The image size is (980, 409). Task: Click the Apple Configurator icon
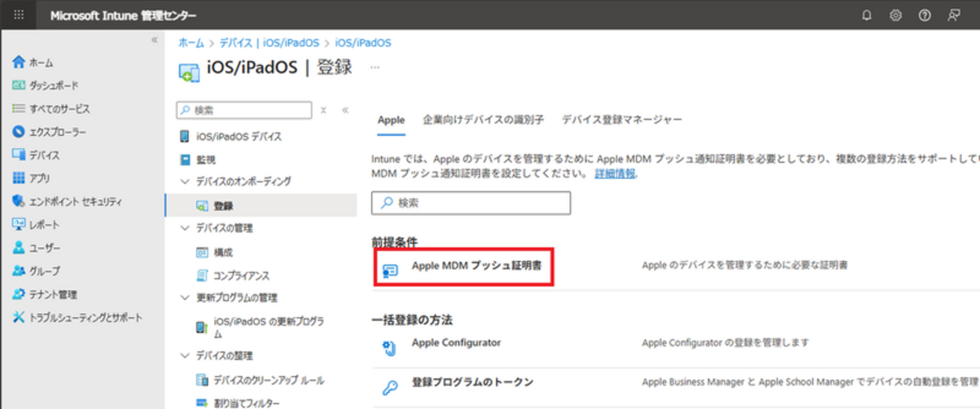390,347
